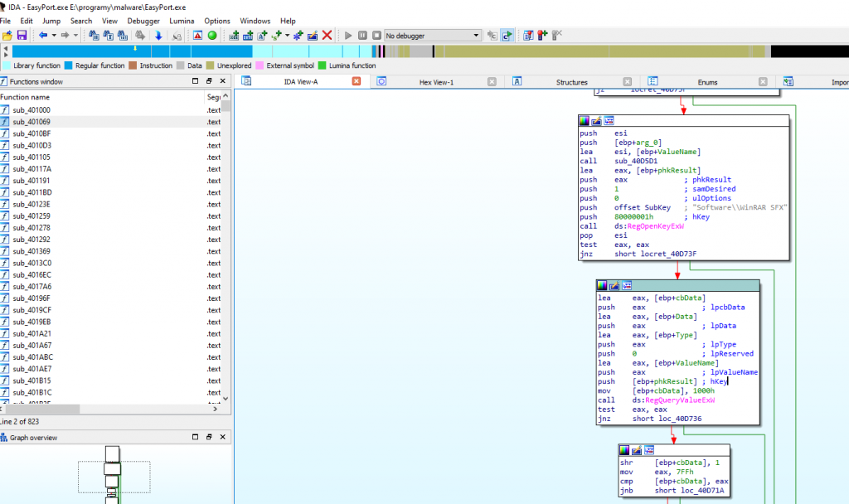Click the Functions list vertical scrollbar down arrow
Screen dimensions: 849x504
tap(226, 399)
